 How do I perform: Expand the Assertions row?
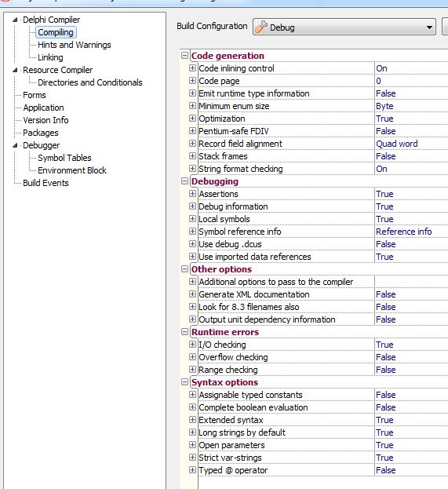click(193, 194)
